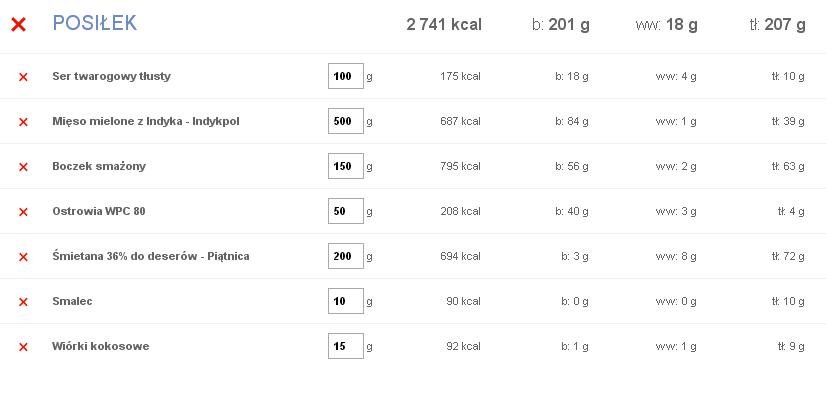Select Wiórki kokosowe product name
Screen dimensions: 826x404
(101, 346)
